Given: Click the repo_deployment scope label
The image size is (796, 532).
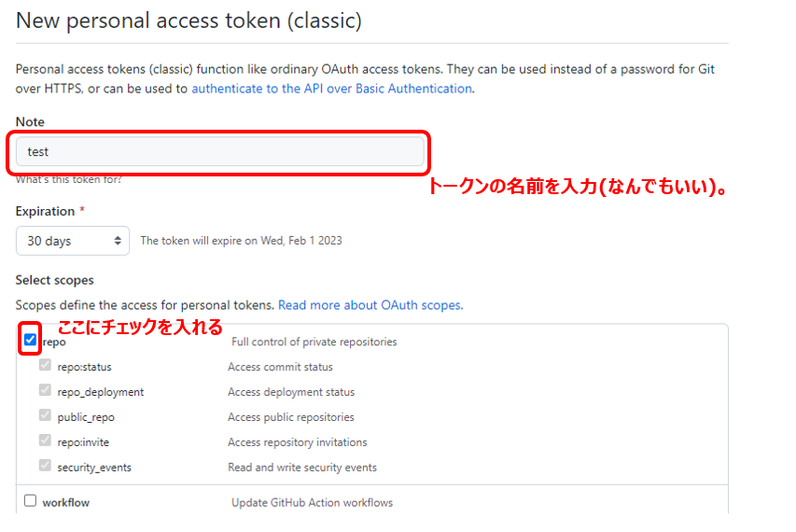Looking at the screenshot, I should 101,392.
